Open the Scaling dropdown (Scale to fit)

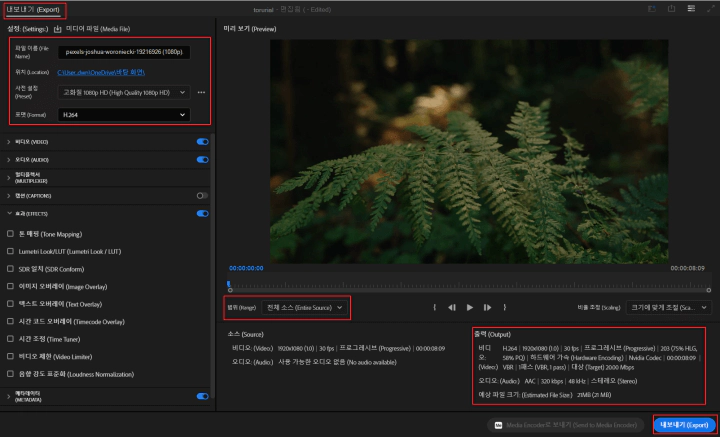pyautogui.click(x=669, y=308)
